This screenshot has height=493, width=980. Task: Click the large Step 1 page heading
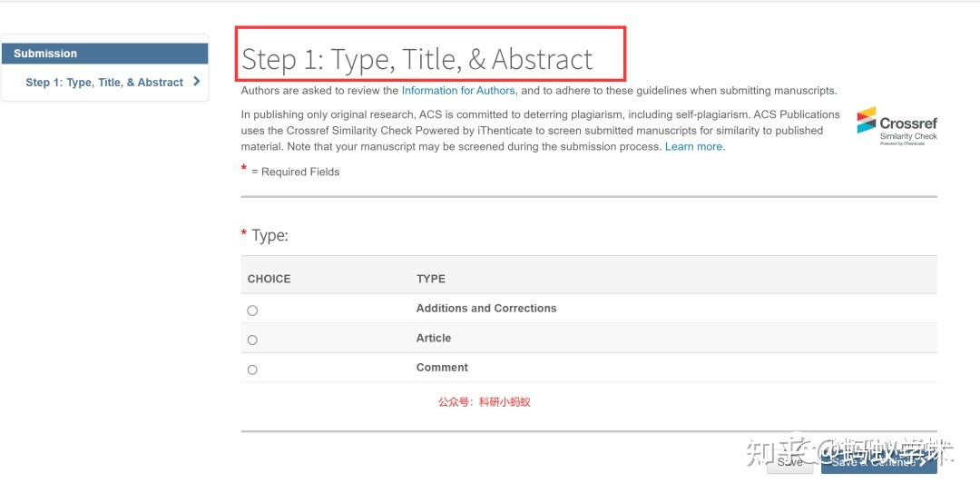click(x=417, y=60)
